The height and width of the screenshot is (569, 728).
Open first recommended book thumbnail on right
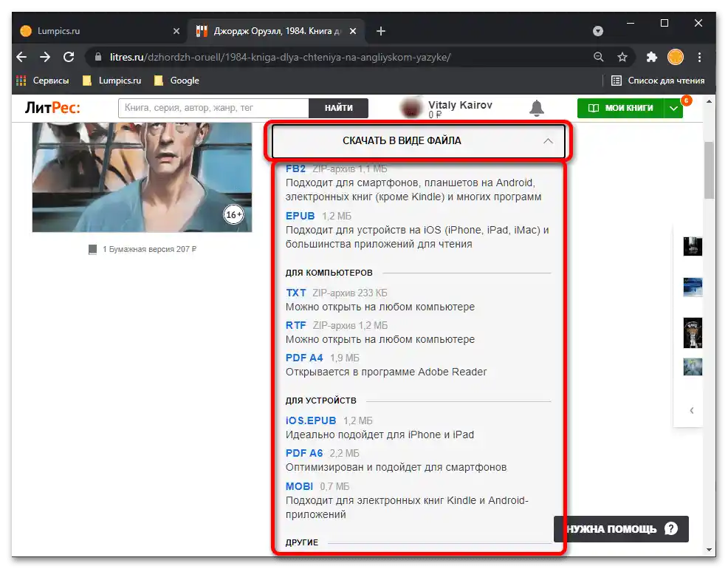(693, 246)
